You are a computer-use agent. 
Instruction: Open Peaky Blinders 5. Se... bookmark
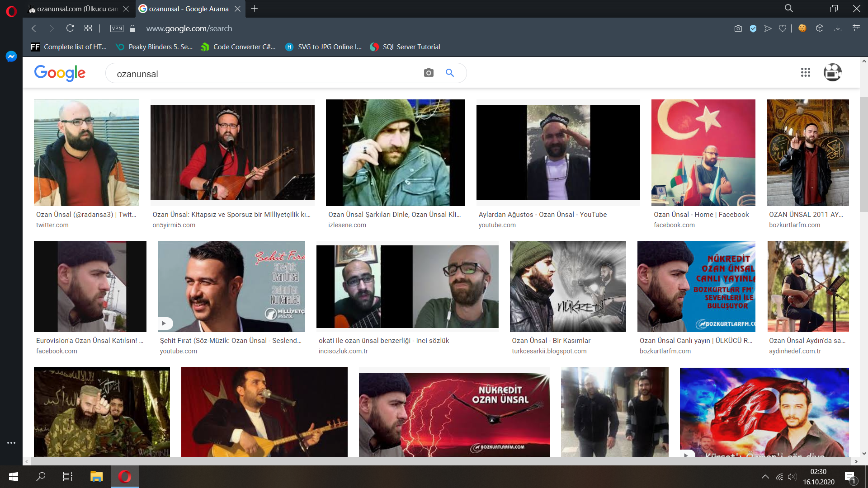click(x=154, y=47)
